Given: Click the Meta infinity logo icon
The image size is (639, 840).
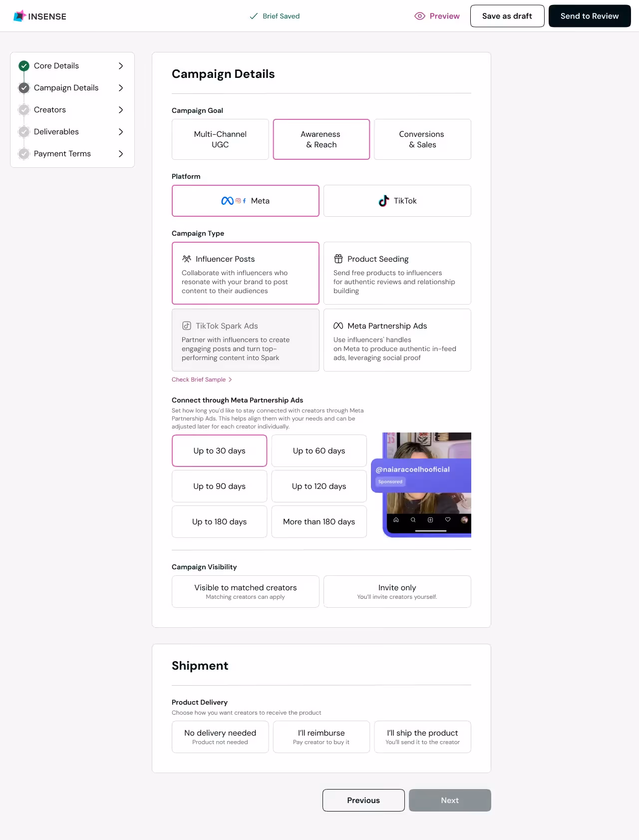Looking at the screenshot, I should click(x=227, y=201).
